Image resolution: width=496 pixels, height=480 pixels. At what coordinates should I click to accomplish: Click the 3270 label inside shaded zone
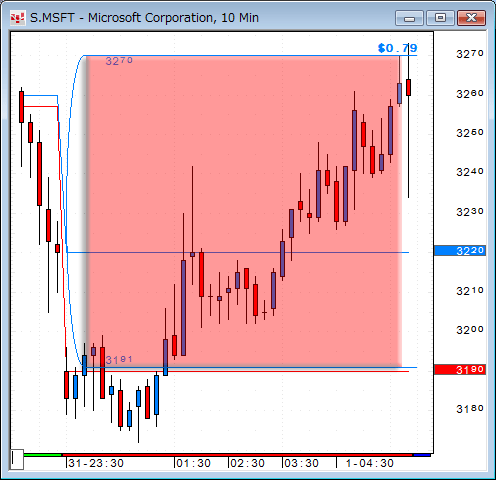tap(119, 61)
